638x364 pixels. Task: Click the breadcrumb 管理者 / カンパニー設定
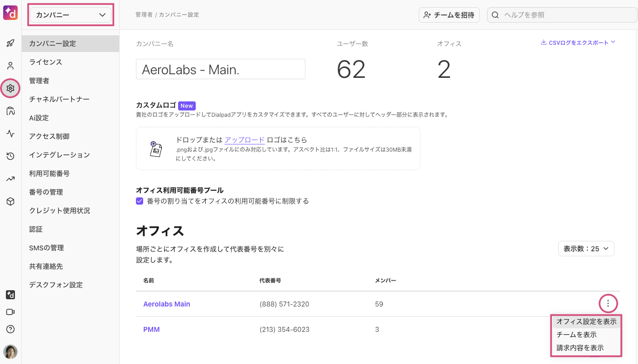click(167, 15)
